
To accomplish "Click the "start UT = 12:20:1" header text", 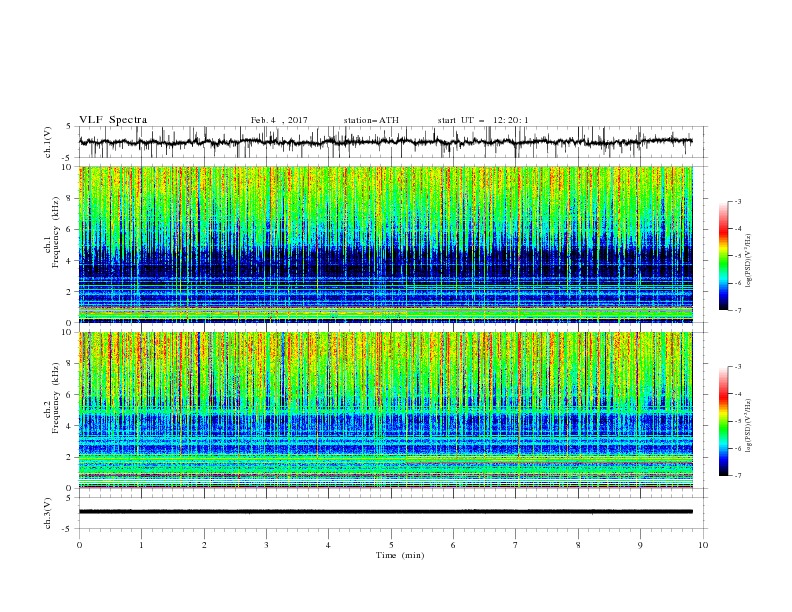I will coord(483,120).
